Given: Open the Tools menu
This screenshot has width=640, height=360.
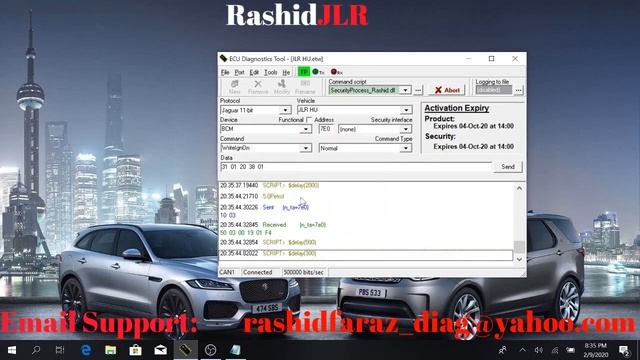Looking at the screenshot, I should coord(271,72).
